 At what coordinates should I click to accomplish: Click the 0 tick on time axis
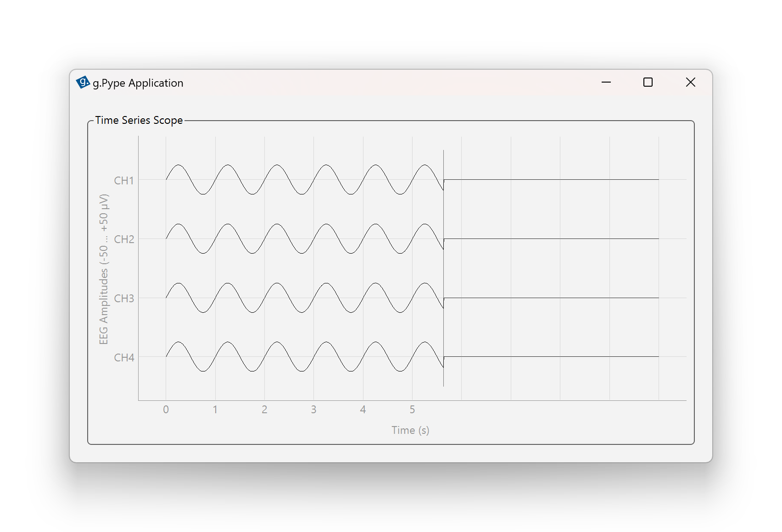point(166,410)
